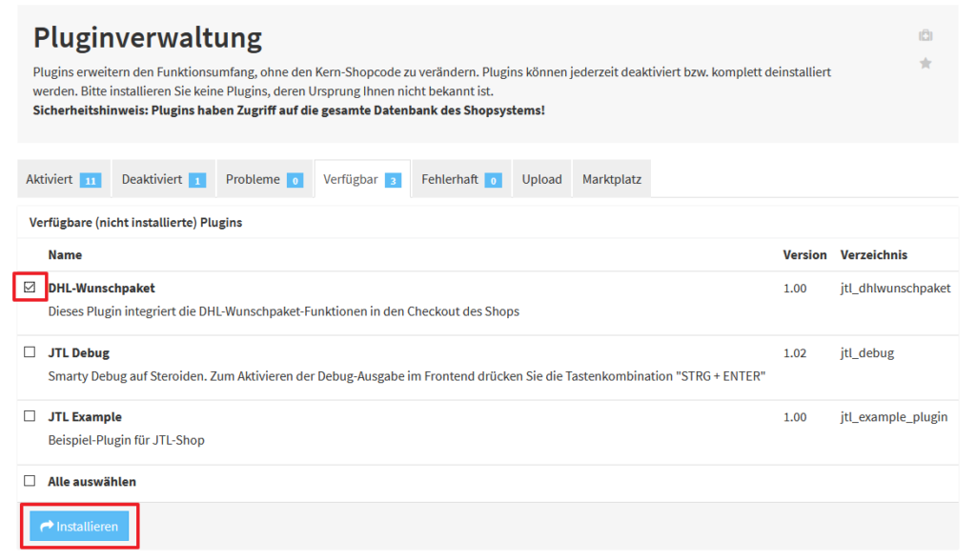976x560 pixels.
Task: Click the jtl_dhlwunschpaket directory text
Action: (895, 288)
